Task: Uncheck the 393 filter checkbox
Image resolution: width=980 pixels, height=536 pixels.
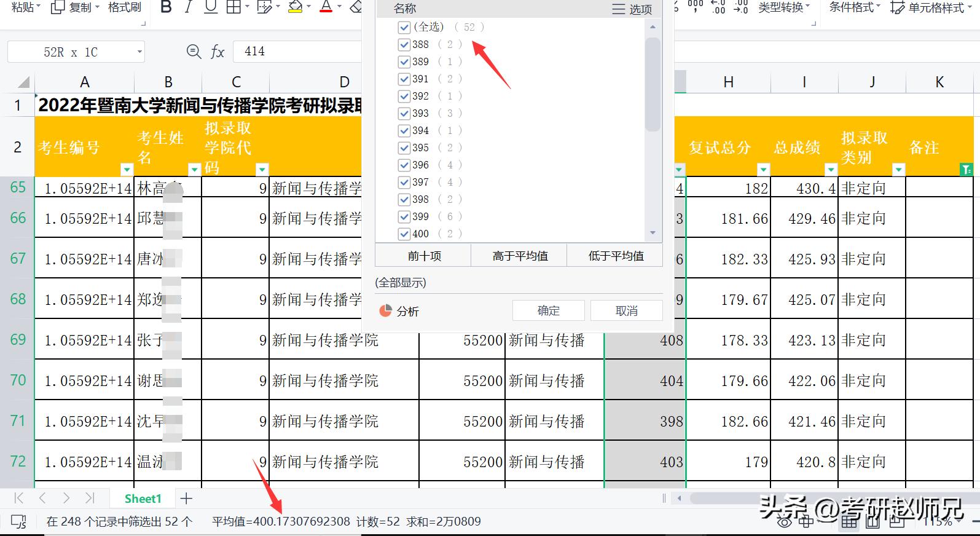Action: click(404, 113)
